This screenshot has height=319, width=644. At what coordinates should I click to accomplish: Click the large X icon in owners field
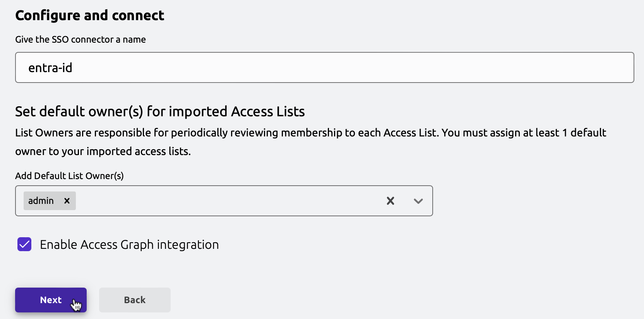391,201
